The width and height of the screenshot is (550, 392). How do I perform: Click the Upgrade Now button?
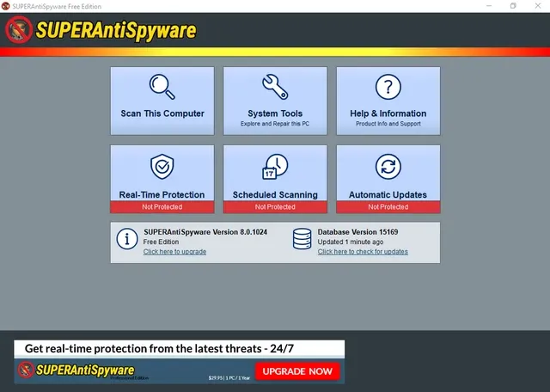297,371
